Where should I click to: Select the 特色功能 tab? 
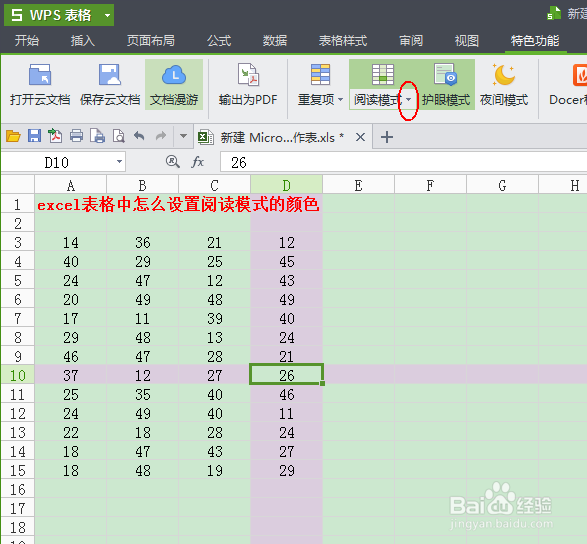click(x=535, y=40)
